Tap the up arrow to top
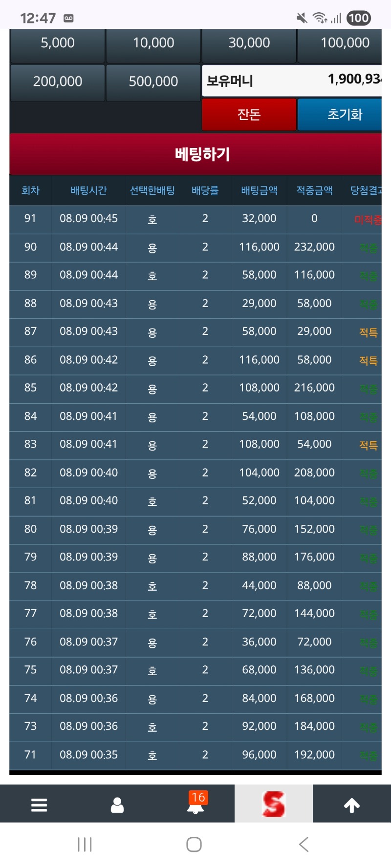 (352, 805)
